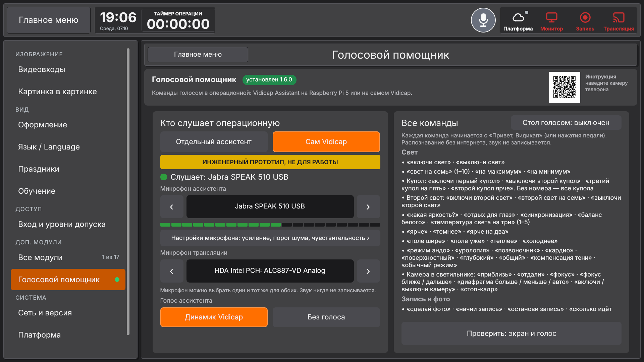Open Вход и уровни допуска

(68, 224)
